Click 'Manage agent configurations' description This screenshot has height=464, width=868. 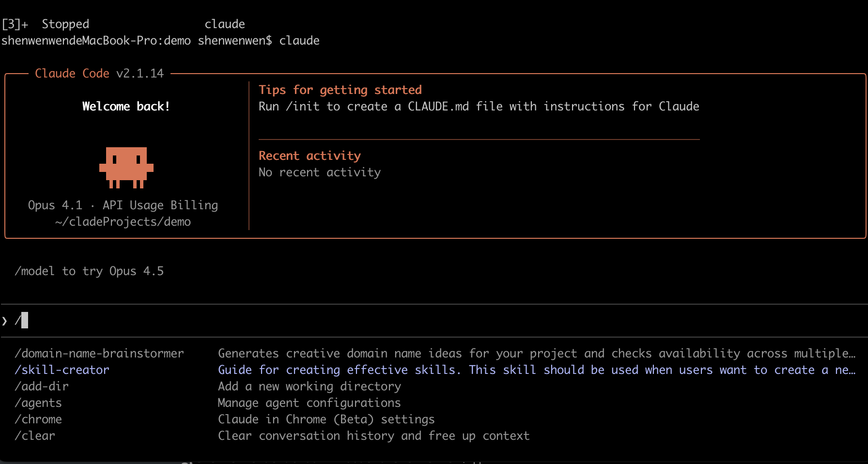(310, 403)
